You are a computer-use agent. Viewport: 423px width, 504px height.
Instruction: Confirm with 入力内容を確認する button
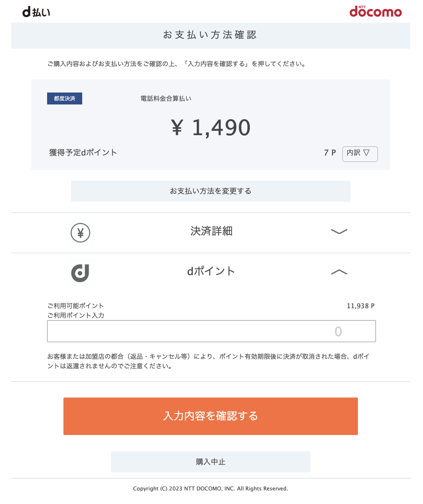click(x=210, y=416)
